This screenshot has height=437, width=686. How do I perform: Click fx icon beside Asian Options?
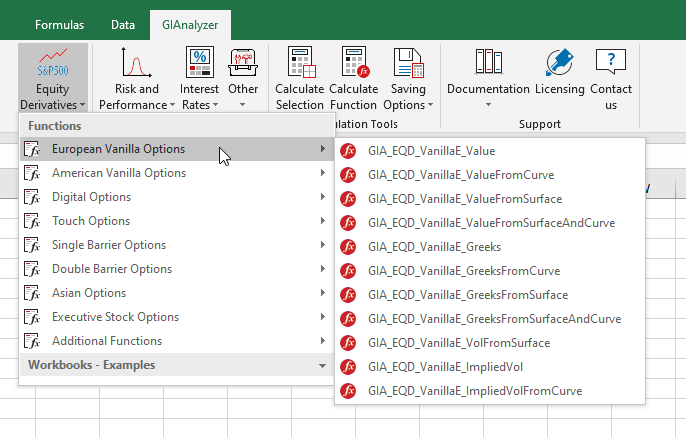(32, 293)
